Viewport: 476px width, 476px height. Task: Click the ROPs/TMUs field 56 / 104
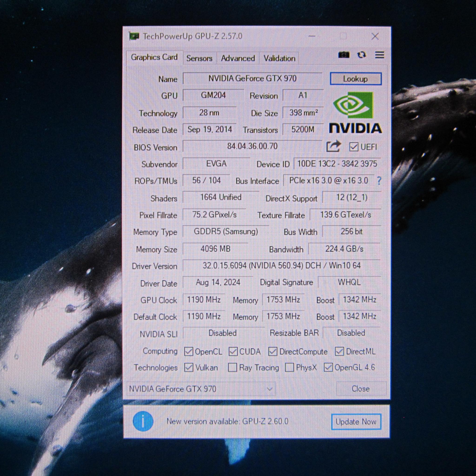click(206, 180)
